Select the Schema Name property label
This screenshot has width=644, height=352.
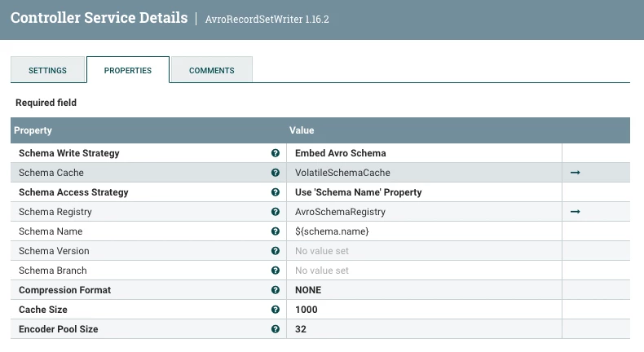click(x=51, y=231)
